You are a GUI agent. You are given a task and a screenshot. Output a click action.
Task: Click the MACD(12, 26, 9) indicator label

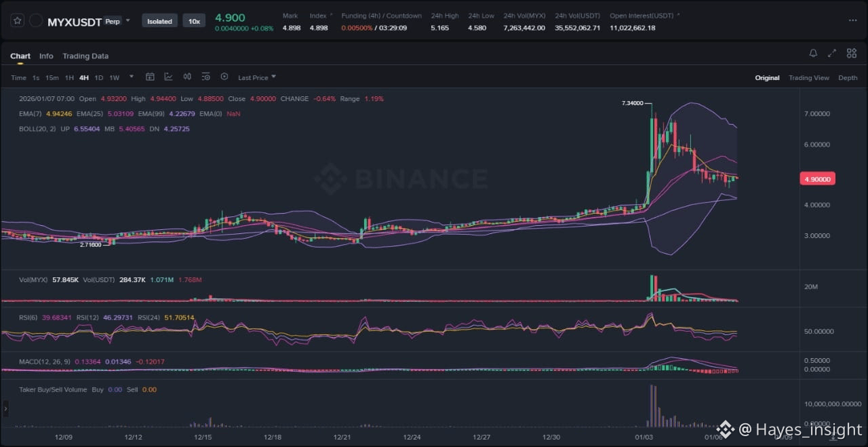[x=45, y=362]
